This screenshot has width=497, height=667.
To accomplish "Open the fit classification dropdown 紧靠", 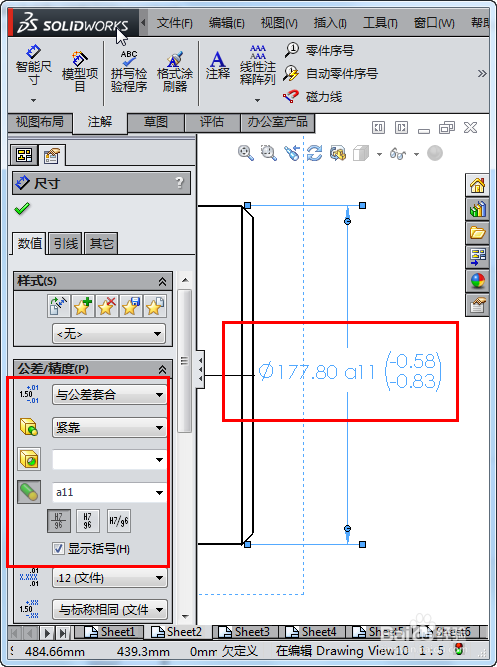I will [x=109, y=428].
